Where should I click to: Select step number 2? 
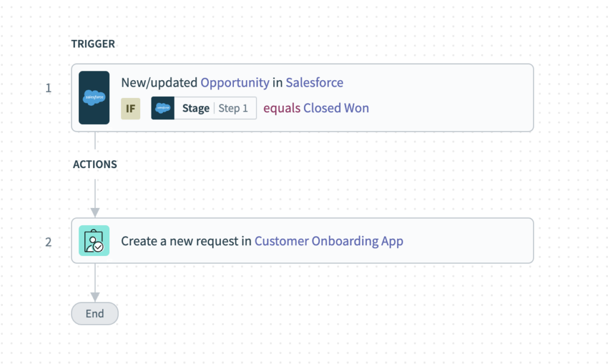(x=48, y=242)
